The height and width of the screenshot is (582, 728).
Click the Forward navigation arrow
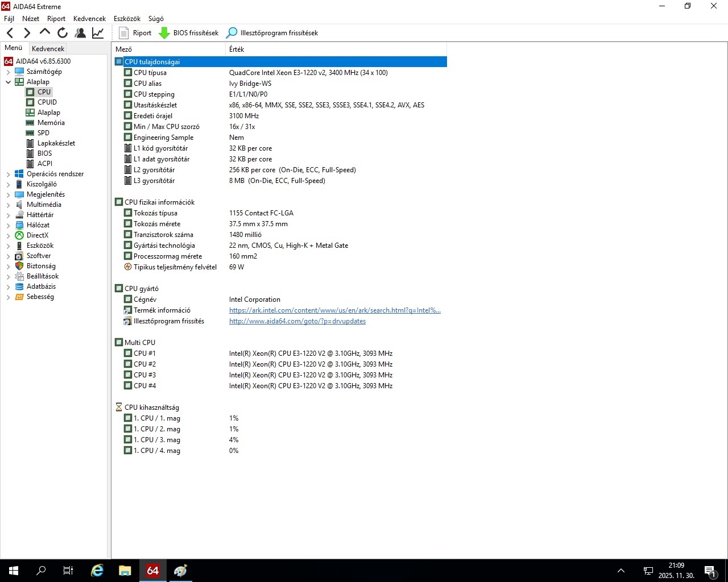point(27,33)
